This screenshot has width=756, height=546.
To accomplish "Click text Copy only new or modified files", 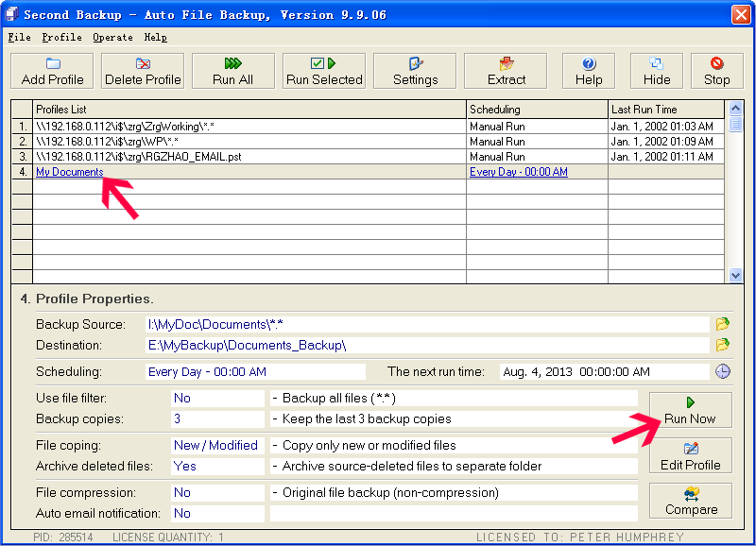I will [369, 445].
